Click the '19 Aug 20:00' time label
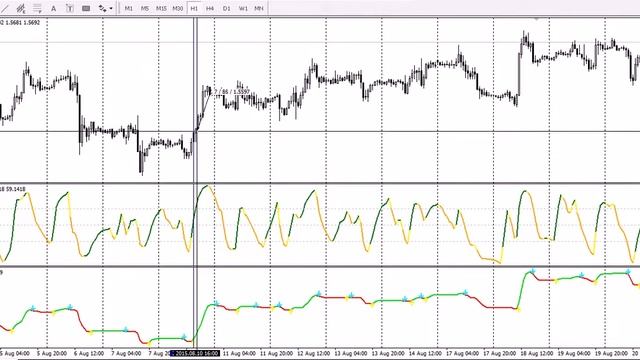 point(611,353)
